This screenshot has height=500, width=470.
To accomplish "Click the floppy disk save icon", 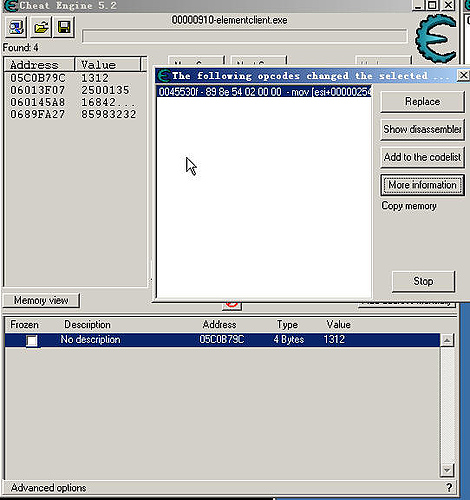I will tap(64, 27).
